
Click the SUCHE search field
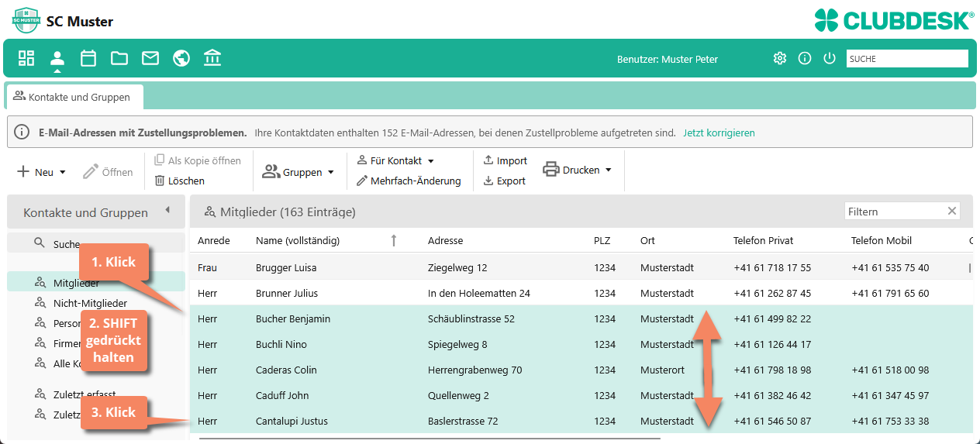[907, 58]
